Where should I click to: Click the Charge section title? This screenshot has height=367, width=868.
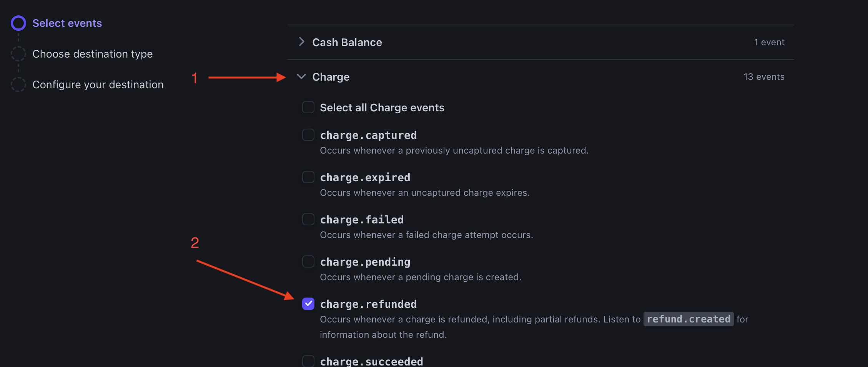point(331,77)
